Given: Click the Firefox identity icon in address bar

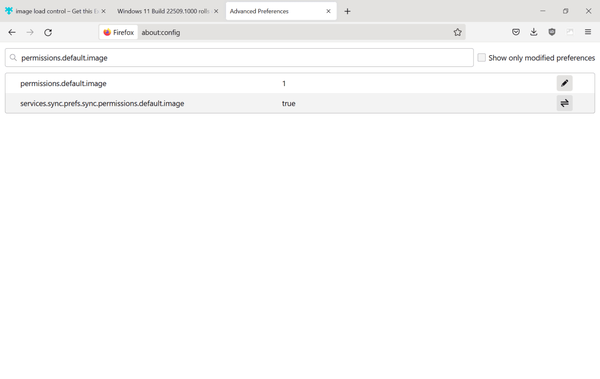Looking at the screenshot, I should (119, 33).
